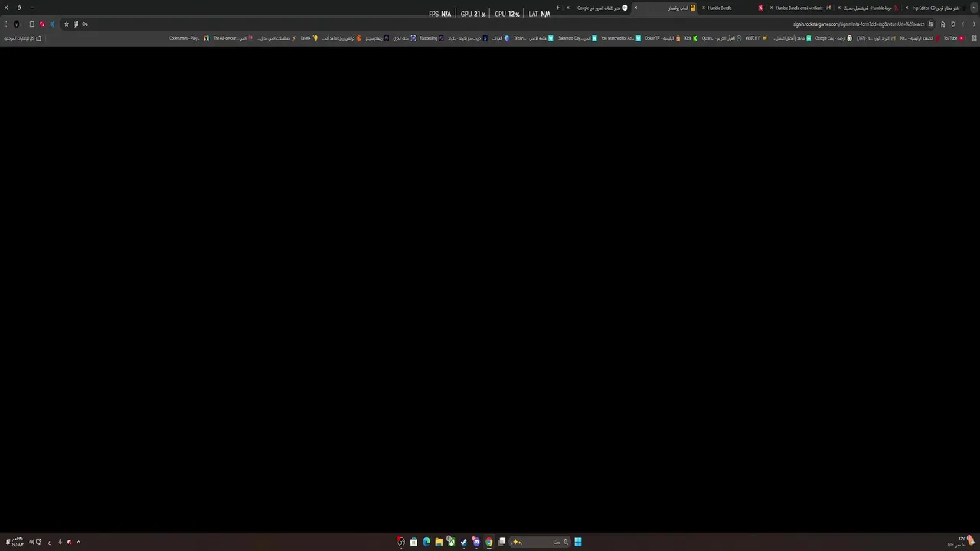Open the taskbar clock and date
Viewport: 980px width, 551px height.
pos(18,542)
